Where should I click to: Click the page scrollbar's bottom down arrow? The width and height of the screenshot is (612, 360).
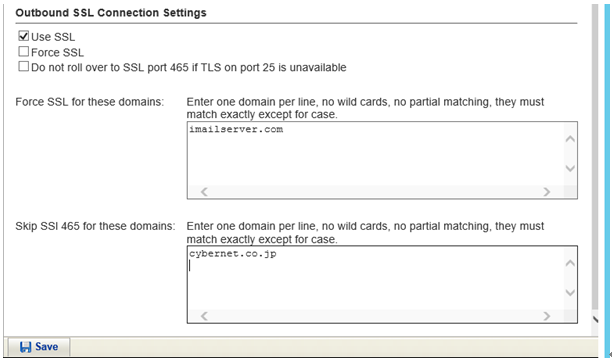point(595,319)
